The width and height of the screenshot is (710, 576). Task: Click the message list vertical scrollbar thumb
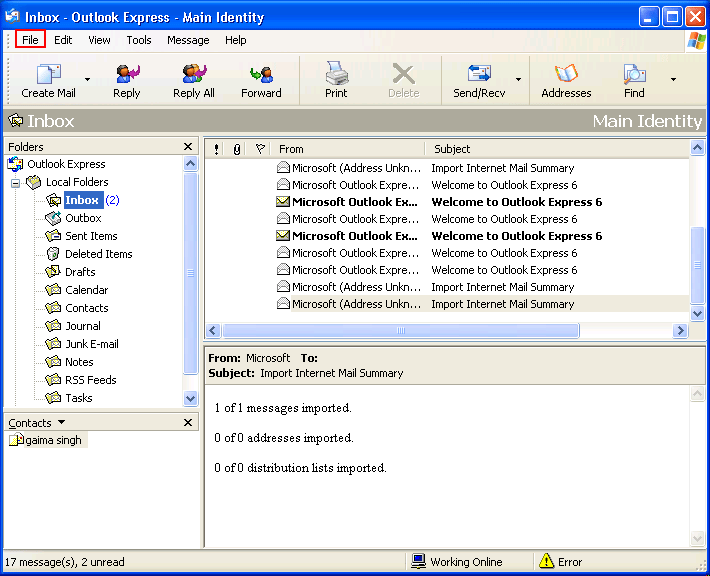click(x=697, y=265)
